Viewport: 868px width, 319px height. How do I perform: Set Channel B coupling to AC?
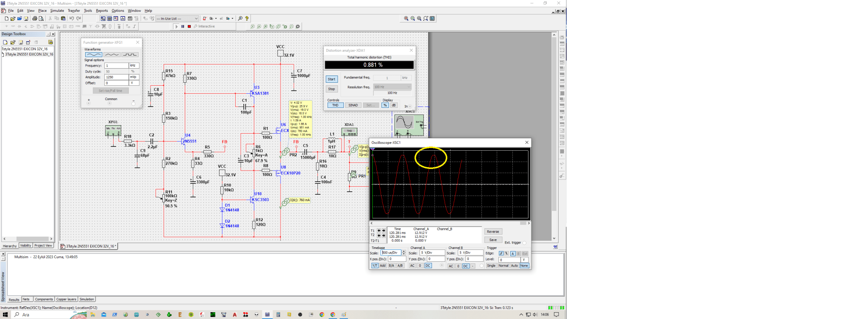tap(451, 266)
